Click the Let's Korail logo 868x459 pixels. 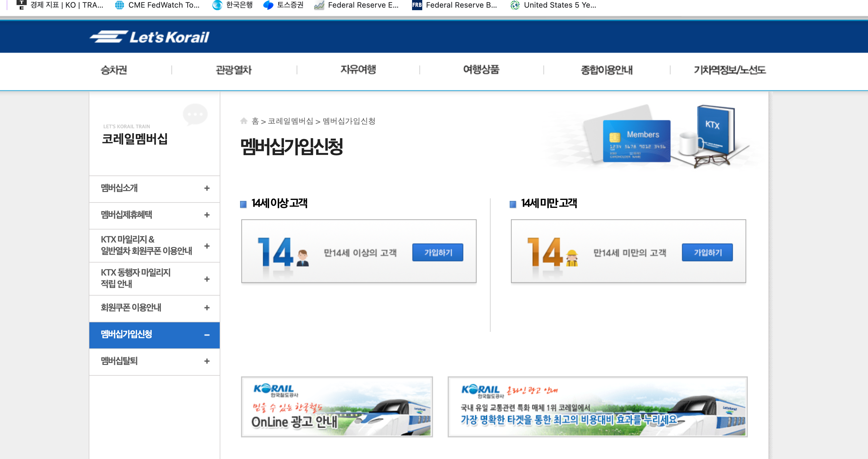click(150, 37)
